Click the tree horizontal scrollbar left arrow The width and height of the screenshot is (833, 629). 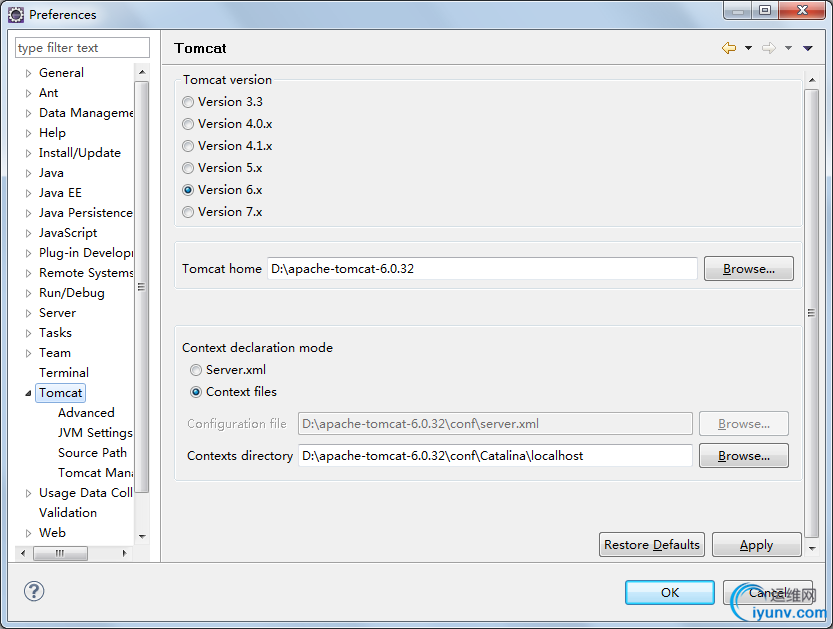pyautogui.click(x=23, y=553)
